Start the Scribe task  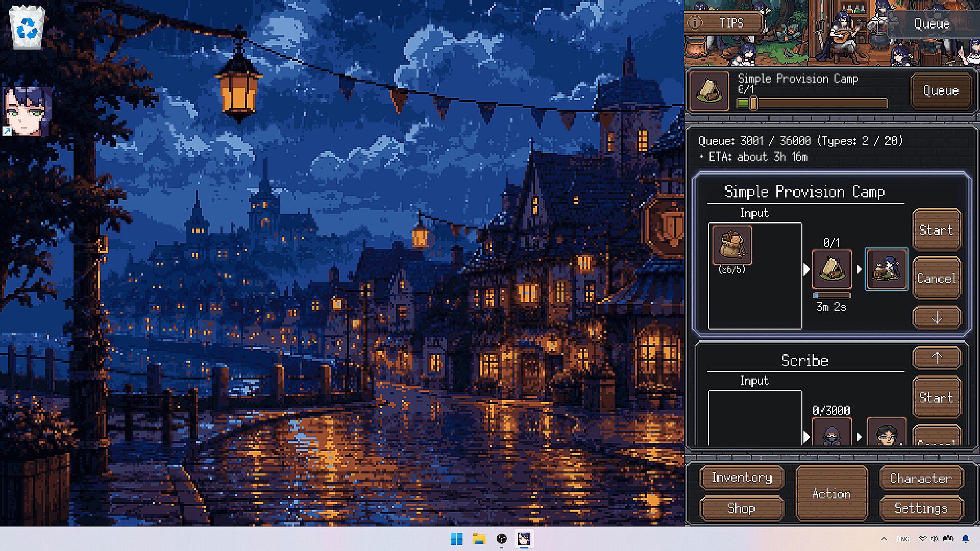tap(937, 397)
